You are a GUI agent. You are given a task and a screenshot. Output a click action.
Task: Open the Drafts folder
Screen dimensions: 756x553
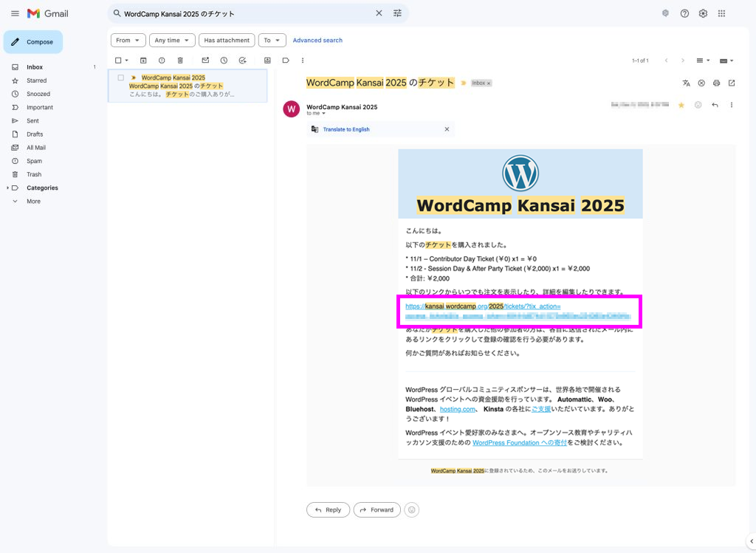pos(35,134)
